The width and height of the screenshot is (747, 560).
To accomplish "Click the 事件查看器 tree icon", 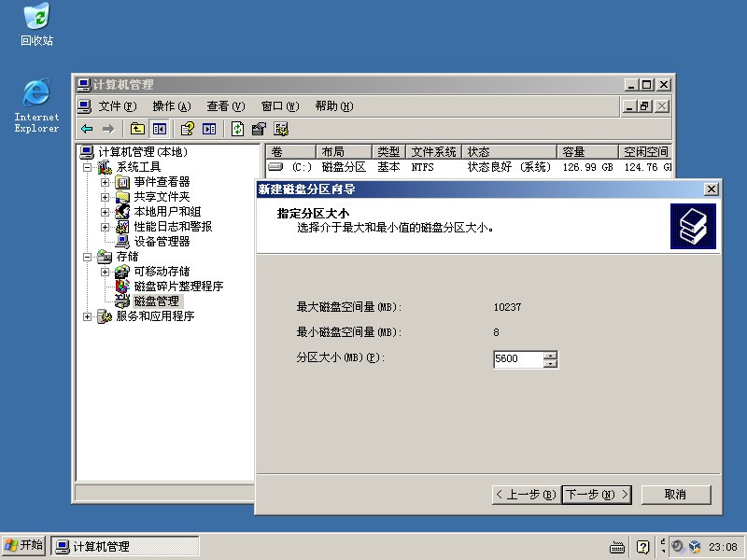I will coord(122,182).
